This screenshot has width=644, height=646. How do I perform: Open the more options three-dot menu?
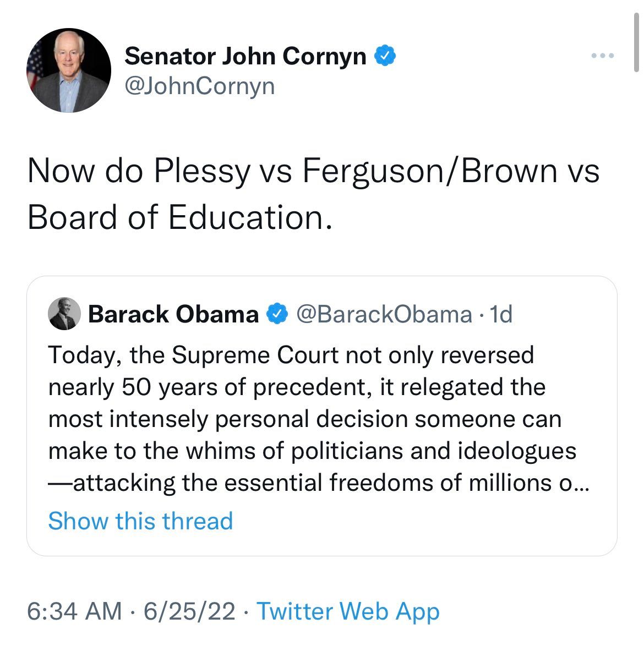(x=602, y=55)
